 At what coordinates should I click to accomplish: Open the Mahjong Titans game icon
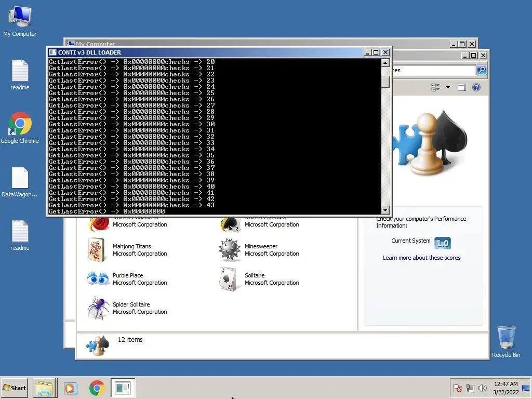click(96, 250)
